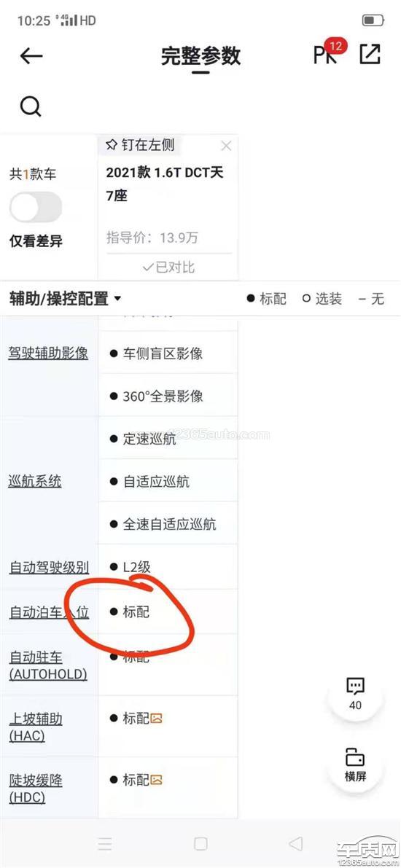
Task: Open the 自动驾驶级别 explanation link
Action: pyautogui.click(x=50, y=568)
